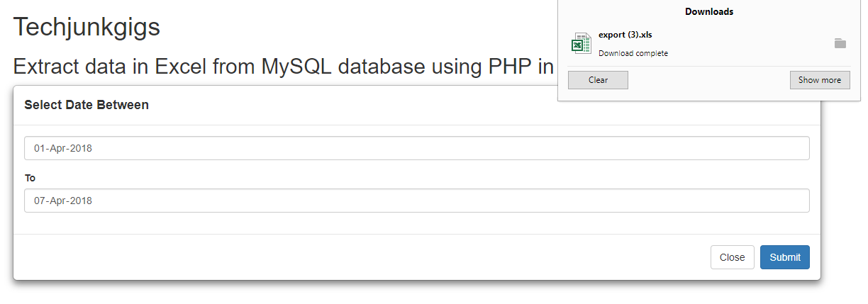Focus the 07-Apr-2018 end date field
868x304 pixels.
click(417, 201)
